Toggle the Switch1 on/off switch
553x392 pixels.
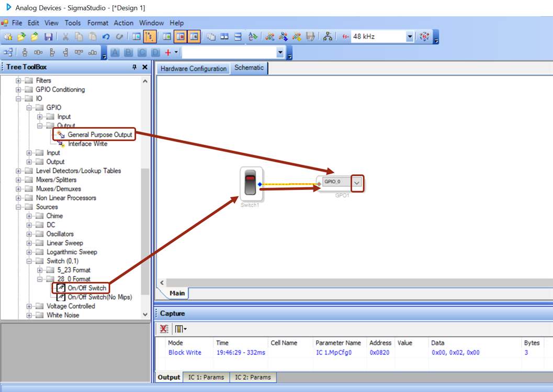coord(251,184)
